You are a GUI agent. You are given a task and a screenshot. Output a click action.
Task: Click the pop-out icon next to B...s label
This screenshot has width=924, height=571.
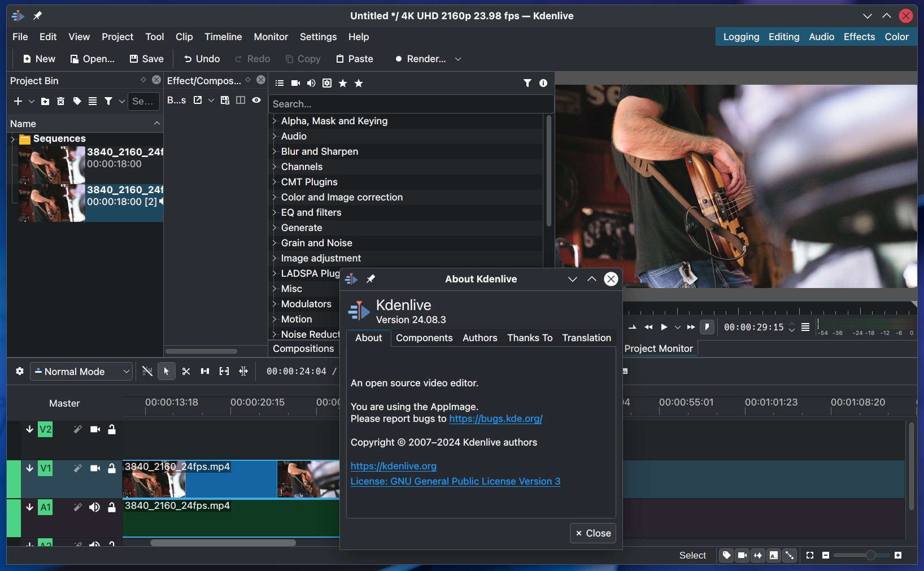198,100
